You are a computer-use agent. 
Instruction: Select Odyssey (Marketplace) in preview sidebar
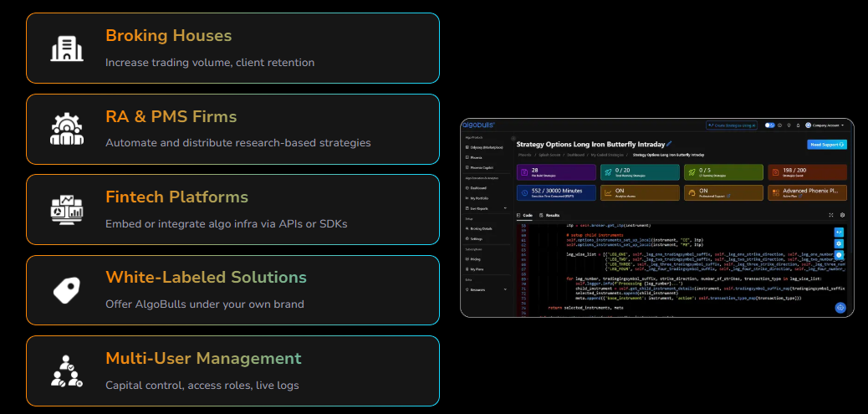coord(484,147)
